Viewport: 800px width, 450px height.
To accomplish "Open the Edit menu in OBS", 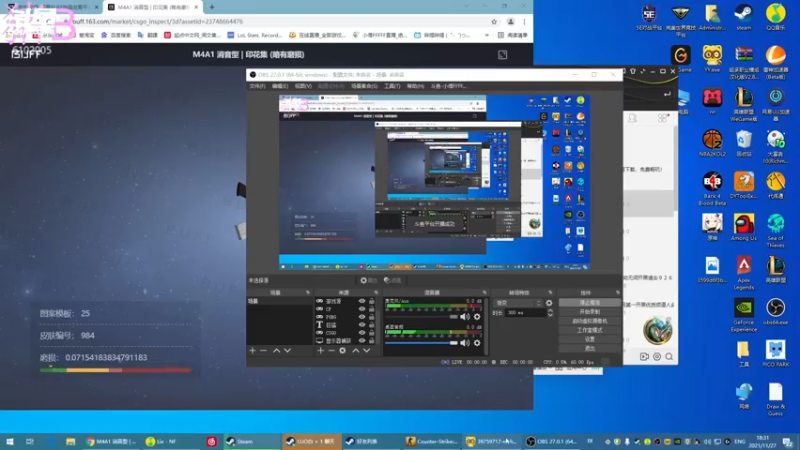I will pos(280,86).
